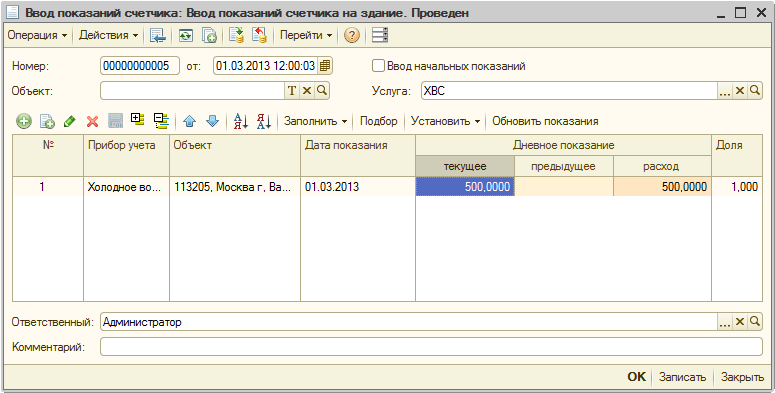Image resolution: width=775 pixels, height=393 pixels.
Task: Click into the empty Объект input field
Action: point(192,90)
